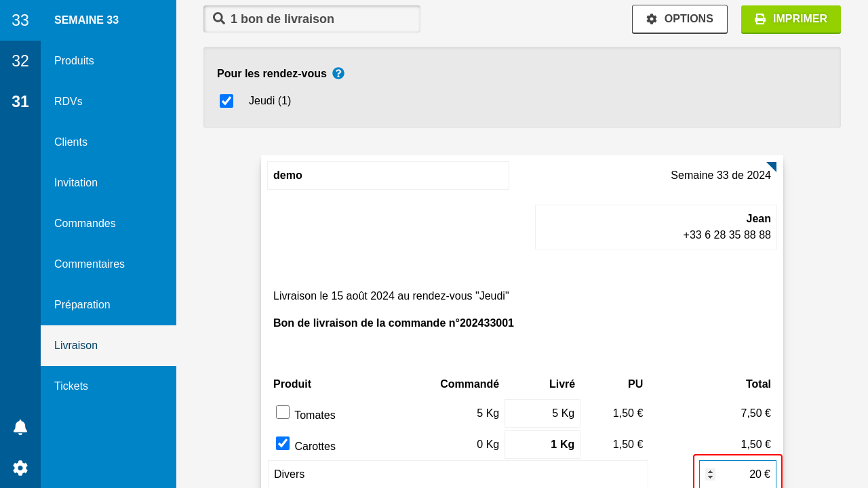Open the Tickets section
This screenshot has width=868, height=488.
click(71, 386)
